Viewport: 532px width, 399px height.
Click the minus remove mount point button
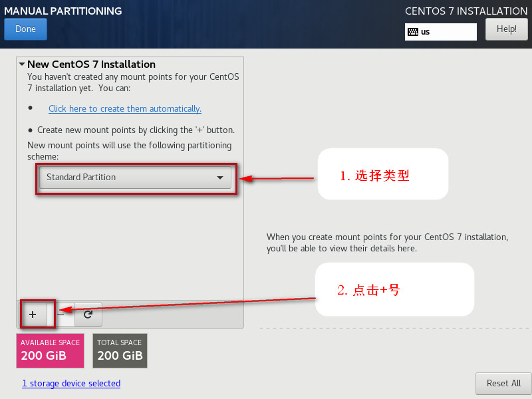[61, 315]
